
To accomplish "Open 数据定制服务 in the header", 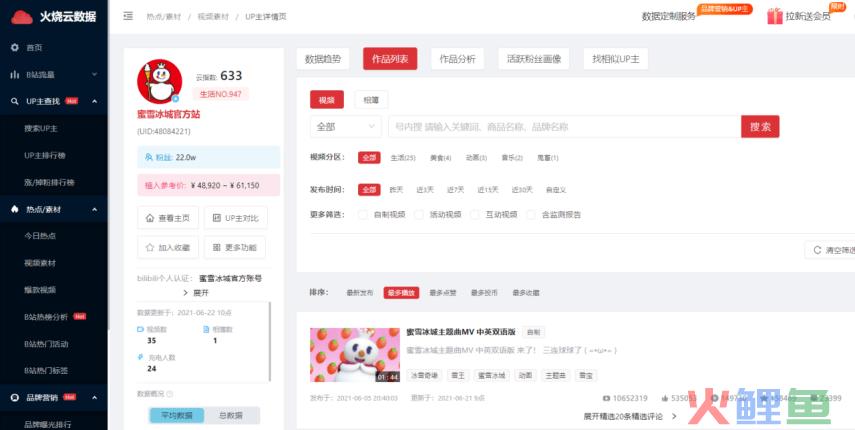I will coord(669,16).
